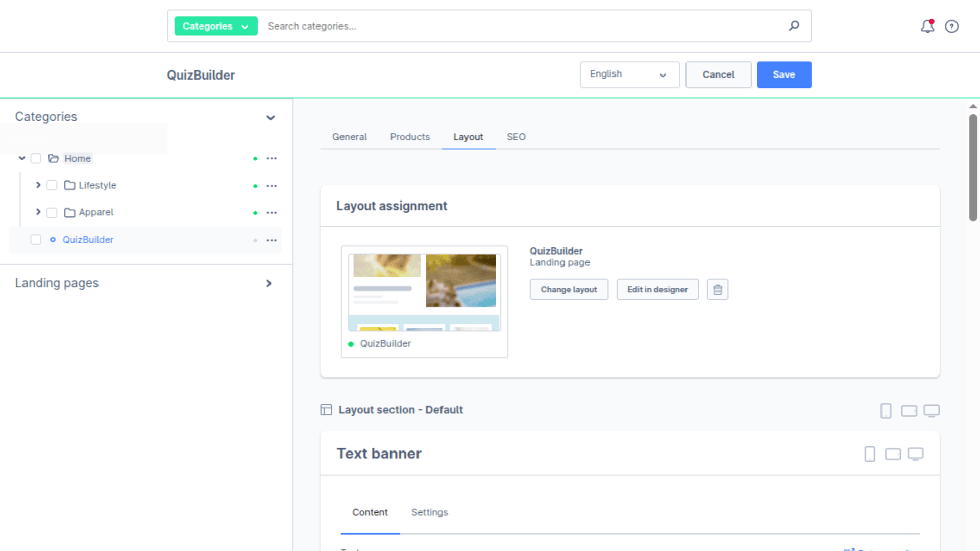Image resolution: width=980 pixels, height=551 pixels.
Task: Switch to the General tab
Action: (350, 137)
